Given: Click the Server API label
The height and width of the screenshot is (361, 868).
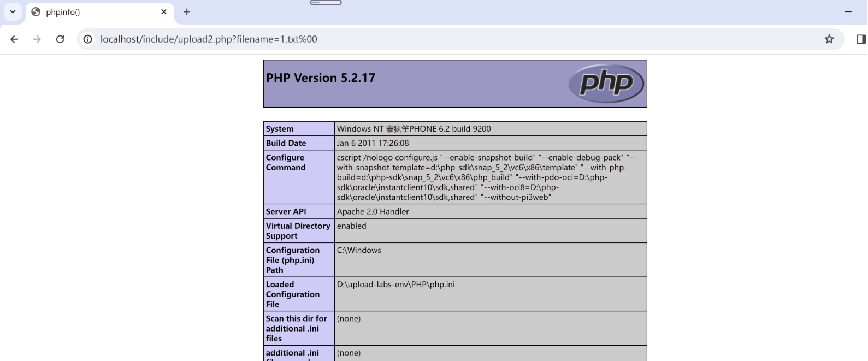Looking at the screenshot, I should (286, 212).
